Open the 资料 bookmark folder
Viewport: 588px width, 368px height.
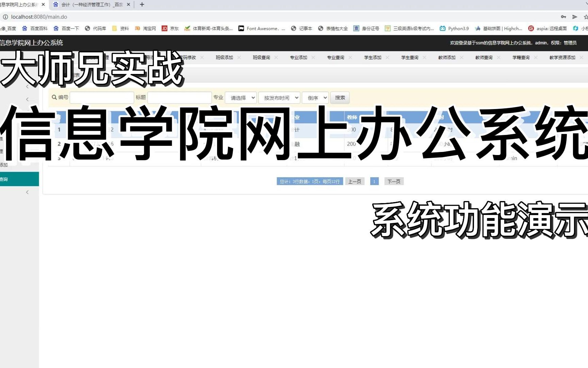pyautogui.click(x=120, y=29)
